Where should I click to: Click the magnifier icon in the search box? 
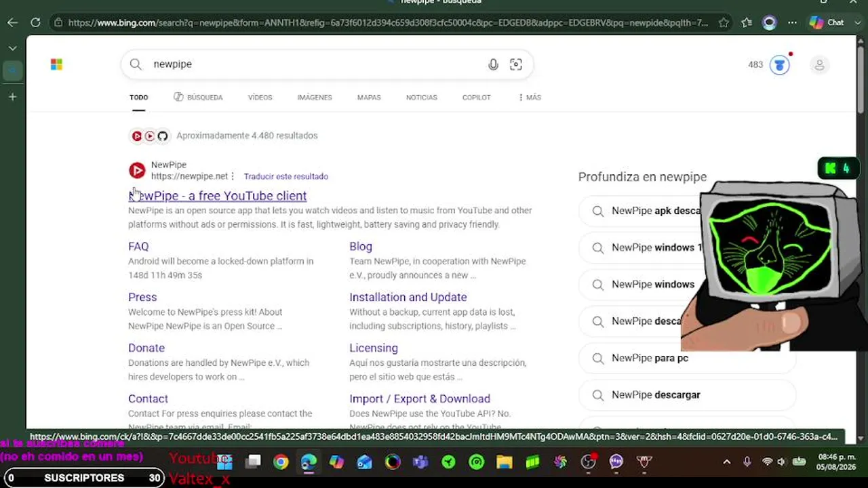[136, 64]
